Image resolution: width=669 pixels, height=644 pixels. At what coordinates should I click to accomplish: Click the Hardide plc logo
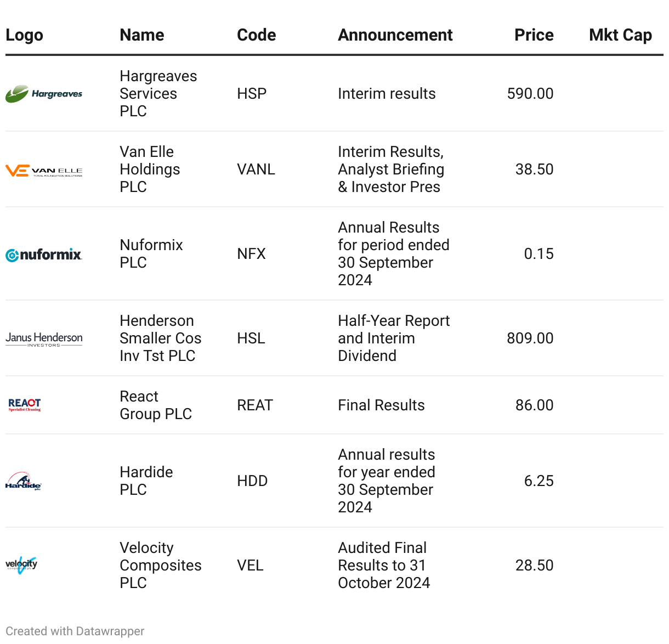pyautogui.click(x=24, y=481)
